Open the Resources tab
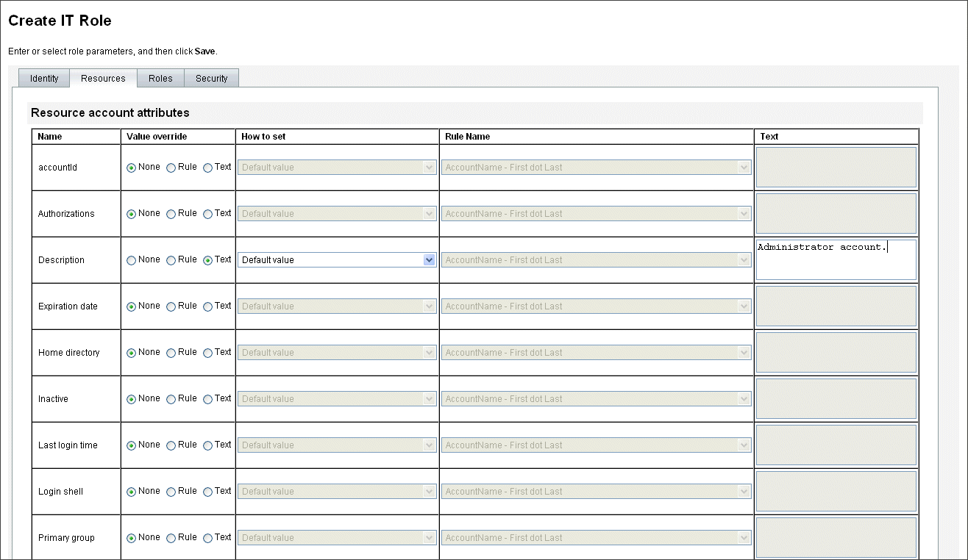The image size is (968, 560). (103, 78)
